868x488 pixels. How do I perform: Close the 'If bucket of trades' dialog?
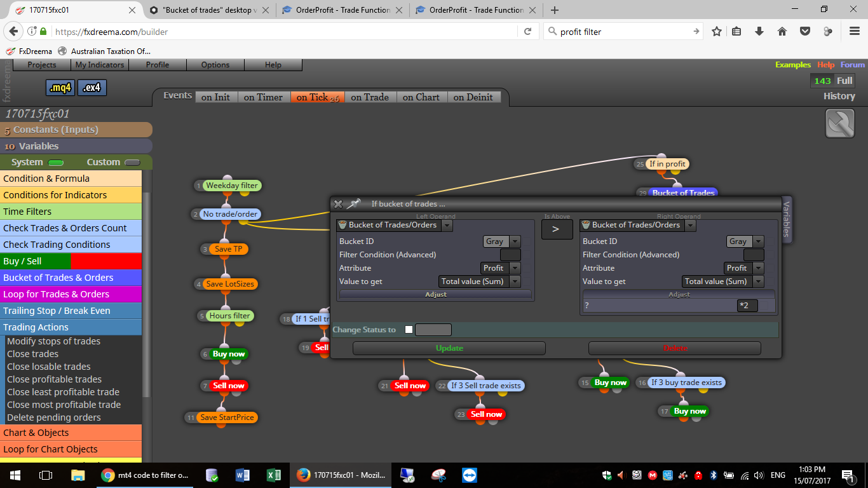click(338, 204)
